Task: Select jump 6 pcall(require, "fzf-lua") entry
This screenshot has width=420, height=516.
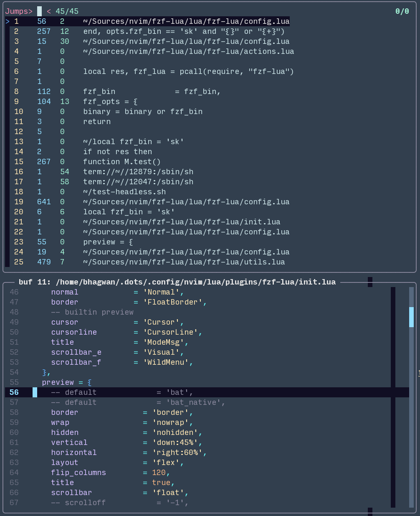Action: point(154,71)
